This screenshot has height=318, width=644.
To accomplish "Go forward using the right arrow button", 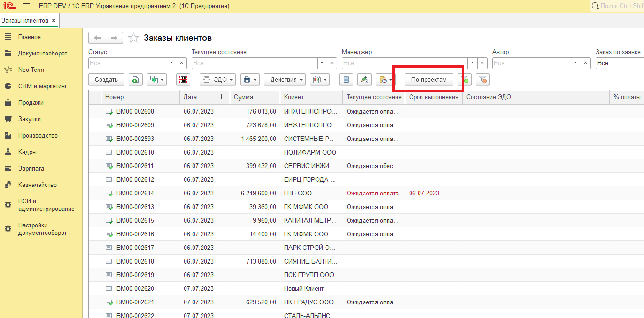I will 114,38.
